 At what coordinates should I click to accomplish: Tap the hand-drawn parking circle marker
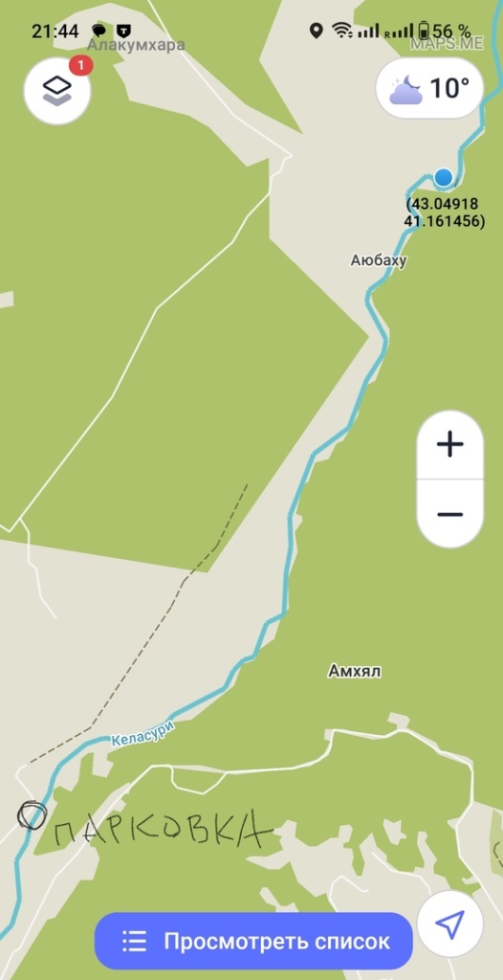click(32, 814)
